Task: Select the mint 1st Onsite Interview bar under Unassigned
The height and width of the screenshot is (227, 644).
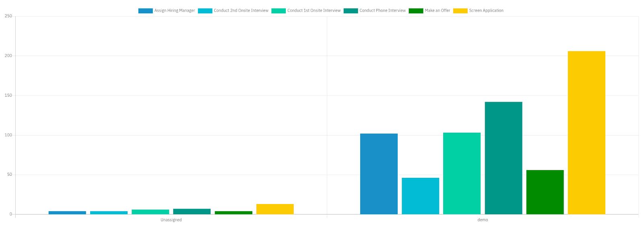Action: click(151, 212)
